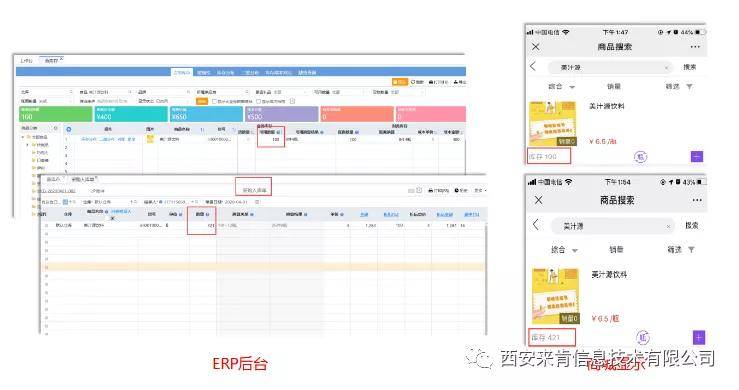Toggle the first checkbox beside the orange query button
Screen dimensions: 739x390
tap(214, 101)
